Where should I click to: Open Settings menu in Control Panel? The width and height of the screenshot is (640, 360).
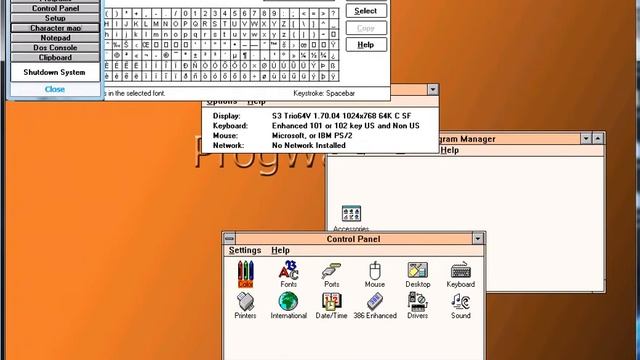click(245, 250)
